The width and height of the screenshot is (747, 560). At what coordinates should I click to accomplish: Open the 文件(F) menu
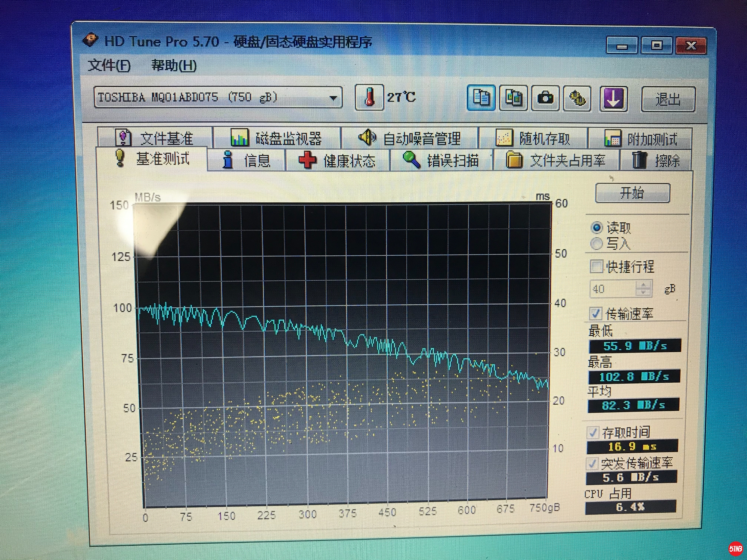click(109, 66)
